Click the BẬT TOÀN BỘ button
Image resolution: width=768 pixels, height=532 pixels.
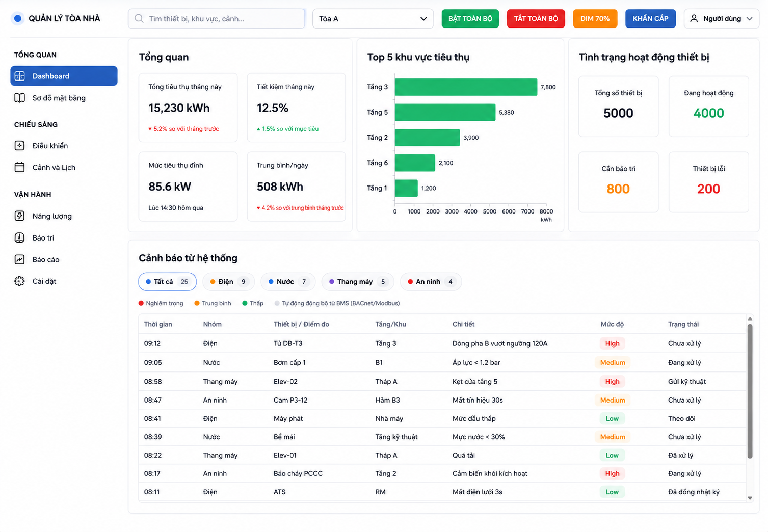[x=470, y=19]
